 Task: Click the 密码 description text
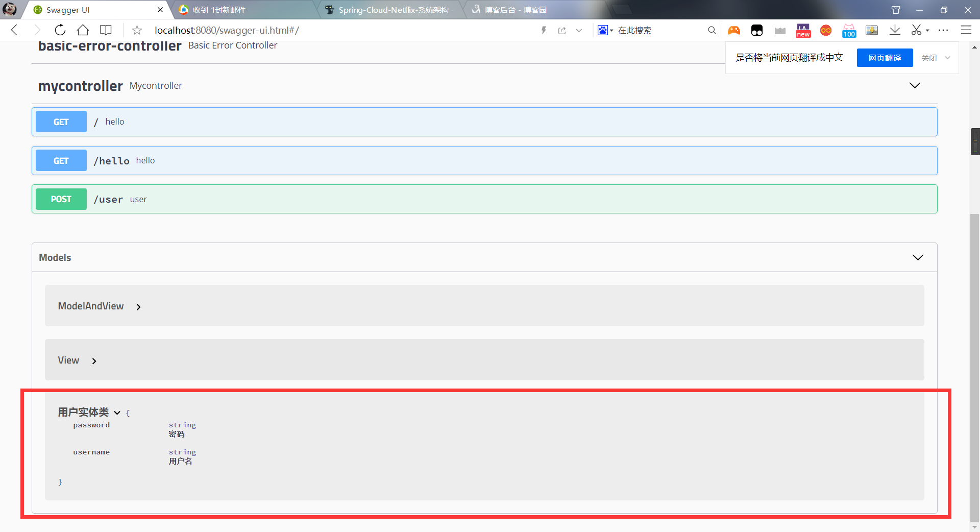coord(177,434)
